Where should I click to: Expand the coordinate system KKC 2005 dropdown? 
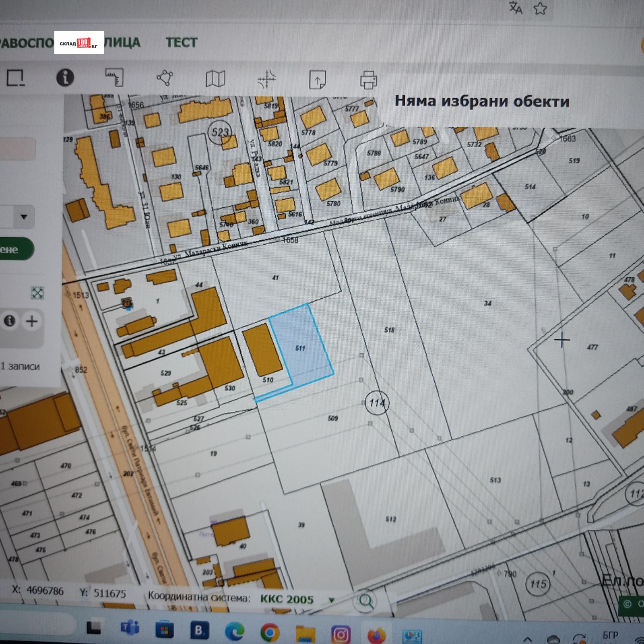(x=332, y=600)
